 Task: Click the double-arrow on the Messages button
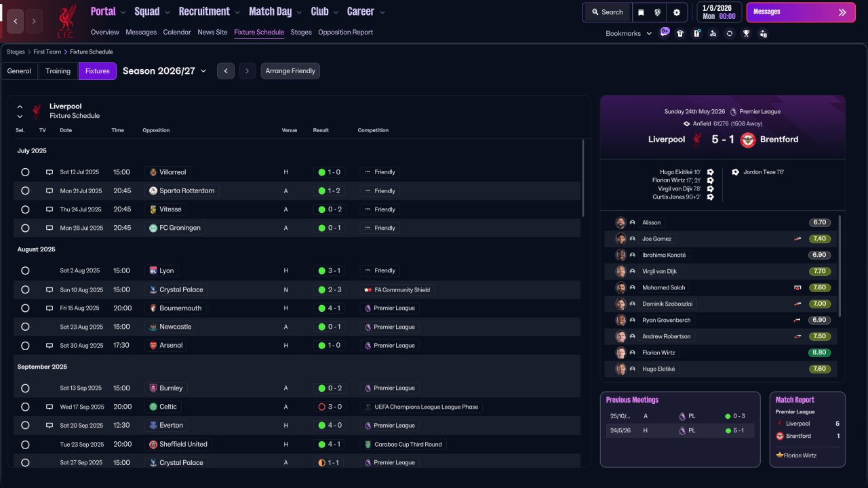[842, 12]
